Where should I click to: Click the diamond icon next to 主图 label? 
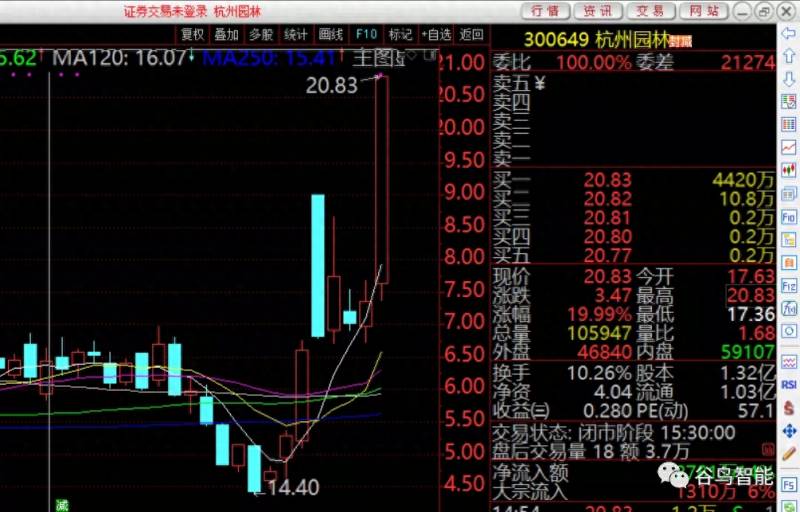click(413, 54)
